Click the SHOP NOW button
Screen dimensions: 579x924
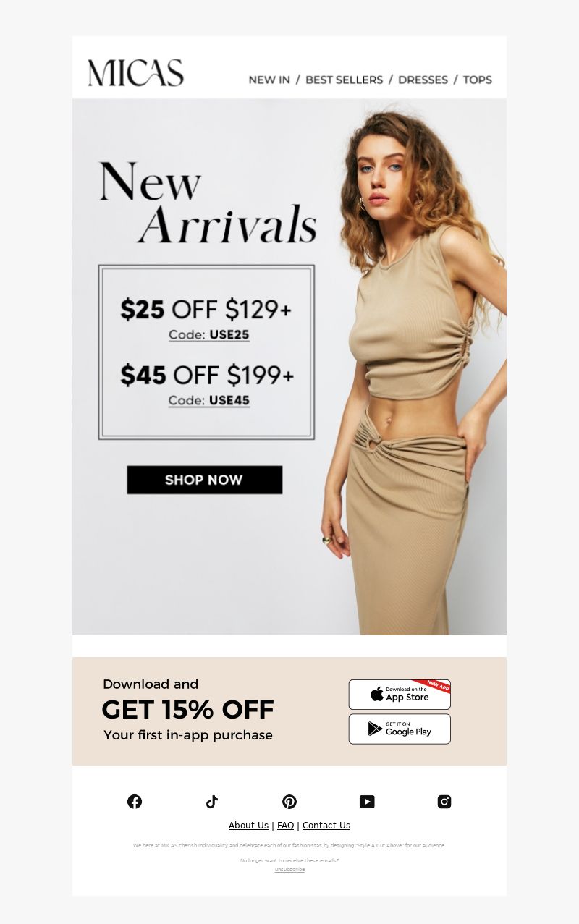pos(205,480)
